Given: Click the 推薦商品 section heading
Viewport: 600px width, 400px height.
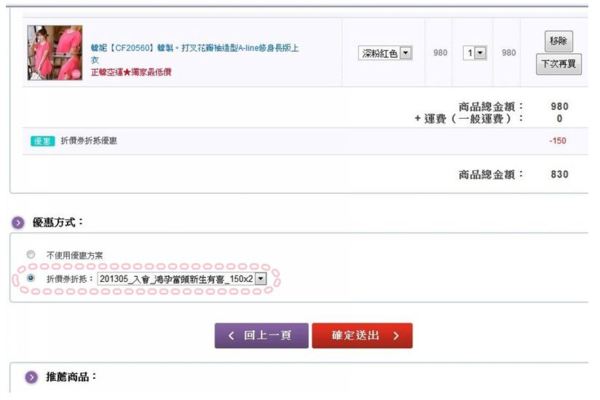Looking at the screenshot, I should (72, 377).
